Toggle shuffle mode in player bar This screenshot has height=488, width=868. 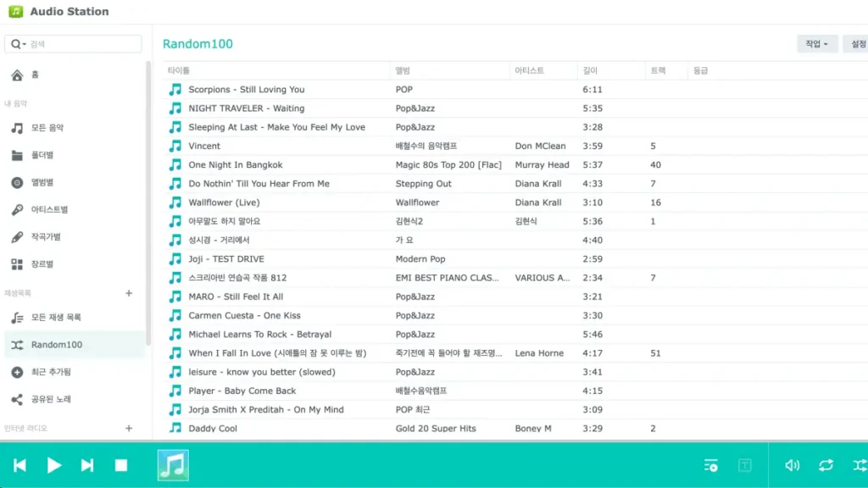point(860,465)
